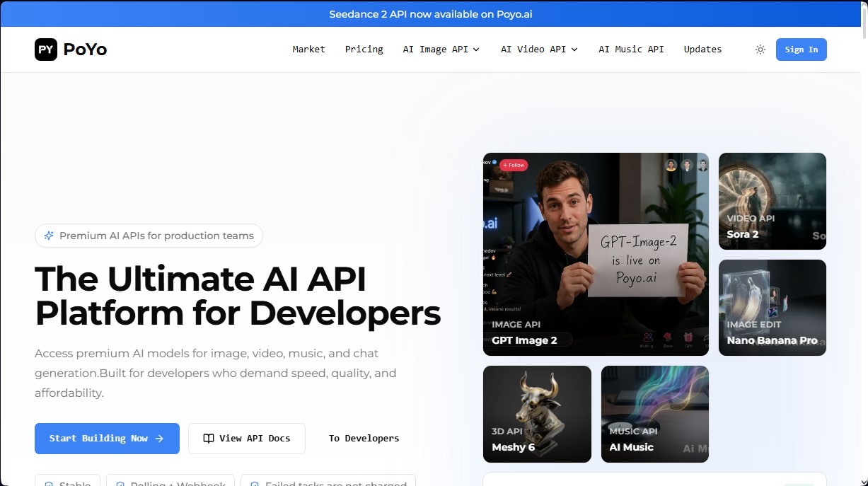Click the PoYo brand name text
Viewport: 868px width, 486px height.
[x=85, y=50]
